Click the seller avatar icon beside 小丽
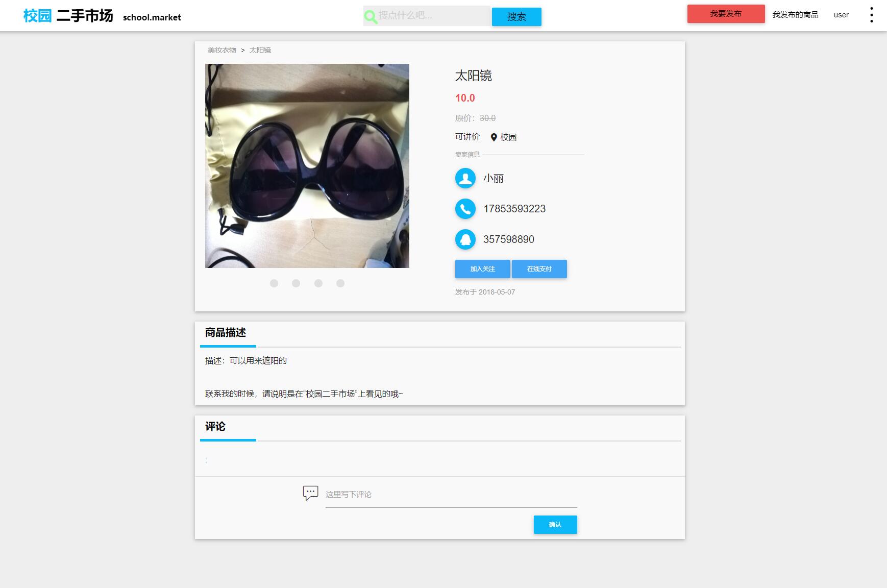Viewport: 887px width, 588px height. coord(465,178)
